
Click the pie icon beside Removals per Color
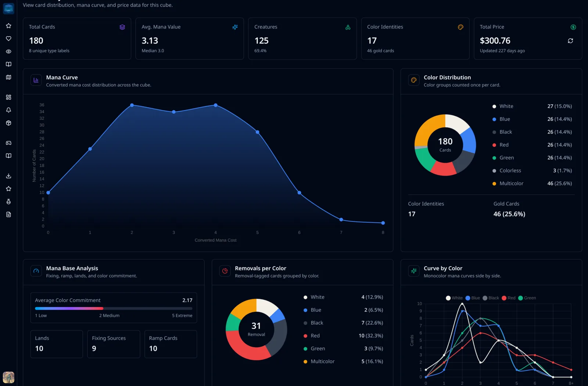click(x=225, y=271)
